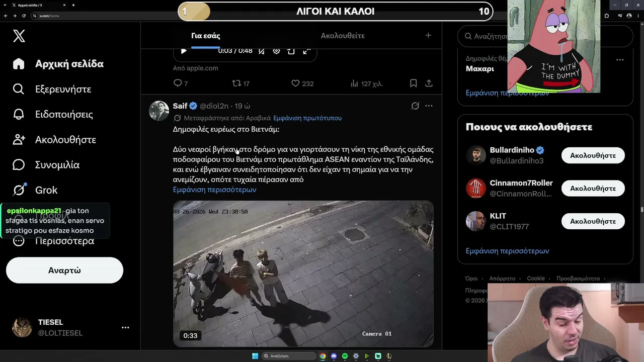Follow Bullardinho
Image resolution: width=644 pixels, height=362 pixels.
coord(593,156)
